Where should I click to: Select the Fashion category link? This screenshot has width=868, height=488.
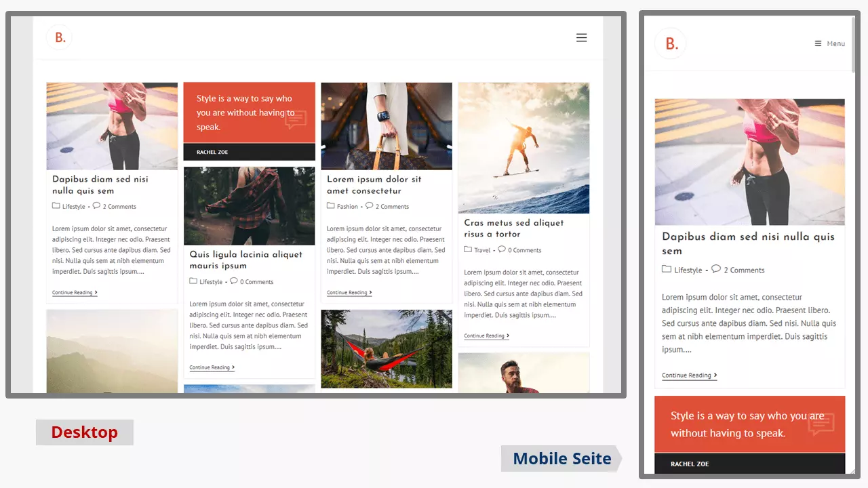pos(347,207)
